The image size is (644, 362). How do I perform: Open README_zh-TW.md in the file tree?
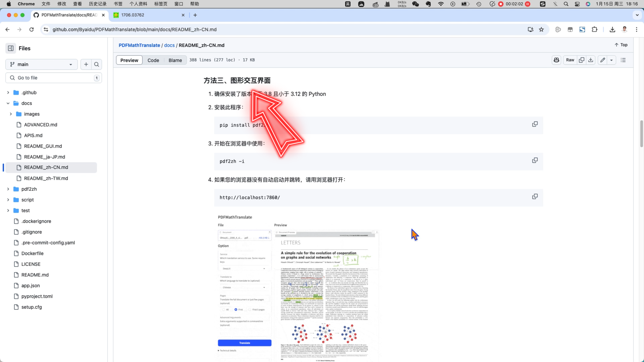pos(46,178)
